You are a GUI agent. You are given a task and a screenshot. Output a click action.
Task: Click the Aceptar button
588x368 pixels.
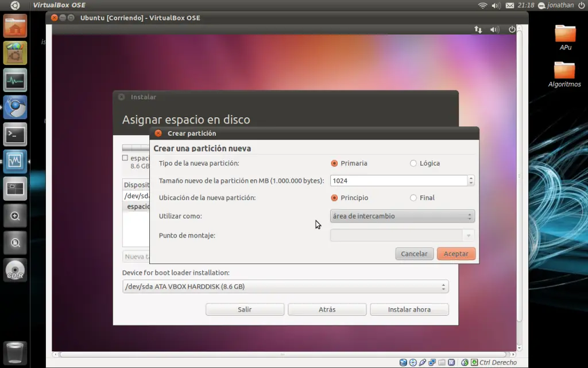[456, 254]
